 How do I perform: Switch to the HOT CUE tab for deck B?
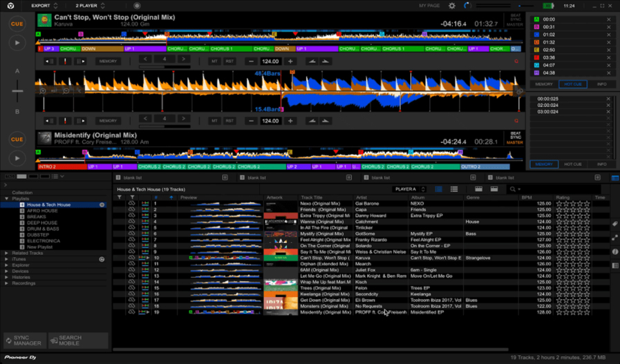572,164
